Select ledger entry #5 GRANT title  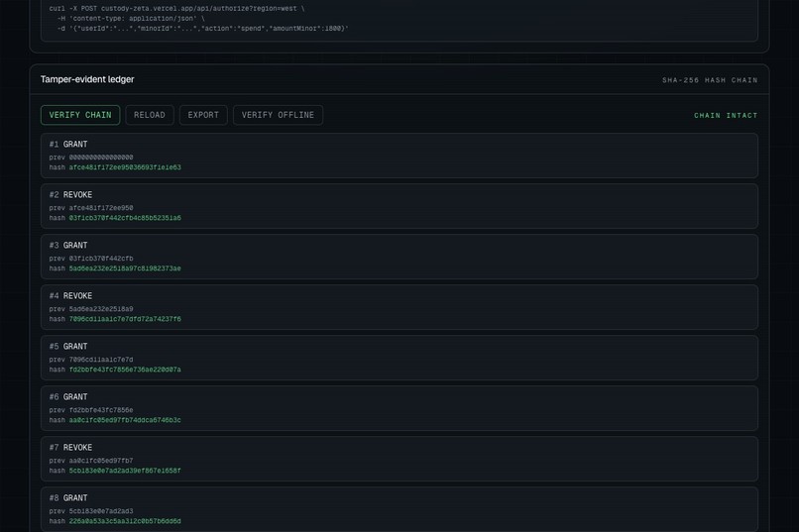pos(68,346)
